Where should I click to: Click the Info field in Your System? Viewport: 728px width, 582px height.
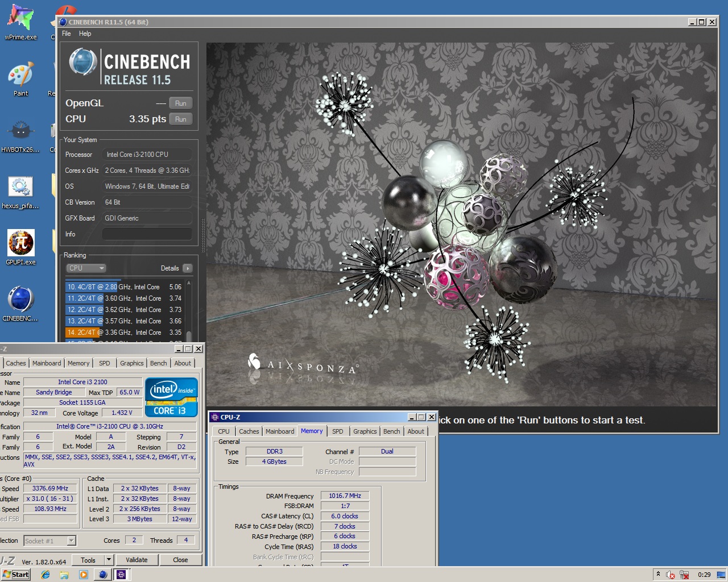click(x=147, y=234)
